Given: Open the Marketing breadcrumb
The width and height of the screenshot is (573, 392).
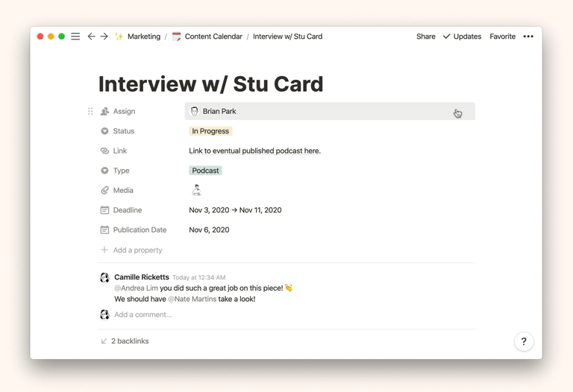Looking at the screenshot, I should tap(144, 37).
